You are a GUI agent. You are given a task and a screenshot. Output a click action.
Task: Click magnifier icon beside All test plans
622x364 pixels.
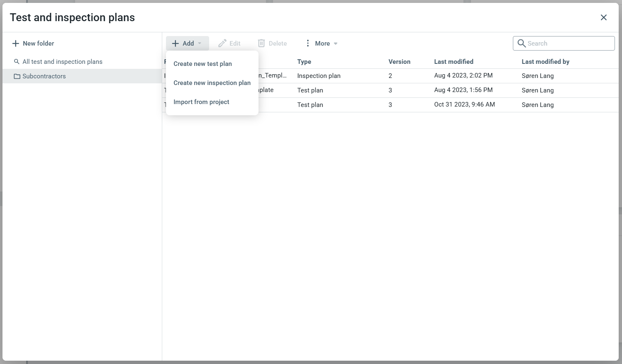(17, 62)
